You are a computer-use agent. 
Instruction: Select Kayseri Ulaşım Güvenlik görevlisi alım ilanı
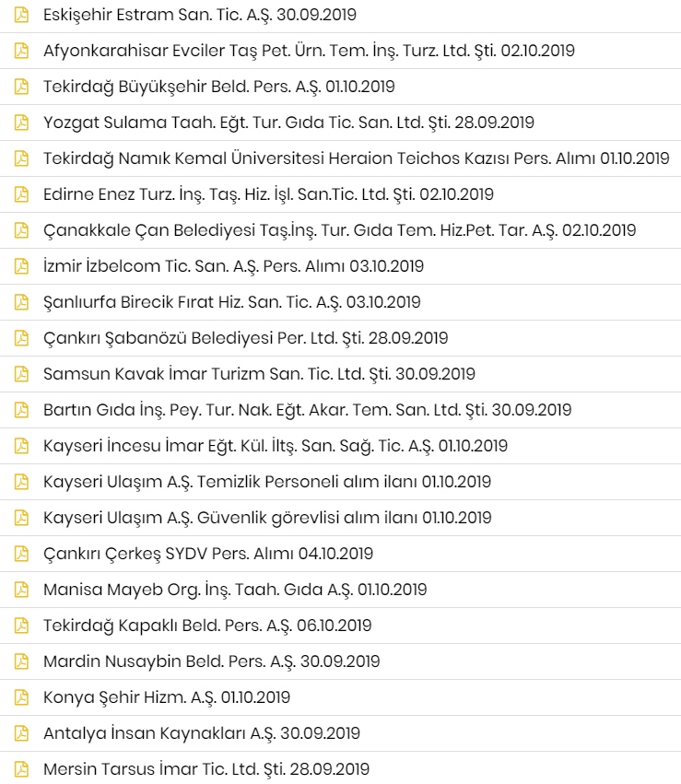pyautogui.click(x=267, y=518)
